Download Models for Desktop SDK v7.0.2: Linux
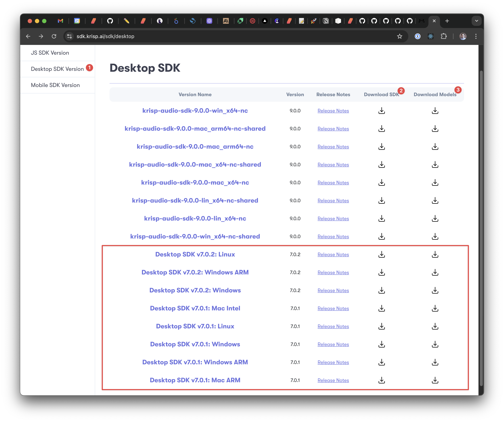Viewport: 504px width, 422px height. pos(435,254)
